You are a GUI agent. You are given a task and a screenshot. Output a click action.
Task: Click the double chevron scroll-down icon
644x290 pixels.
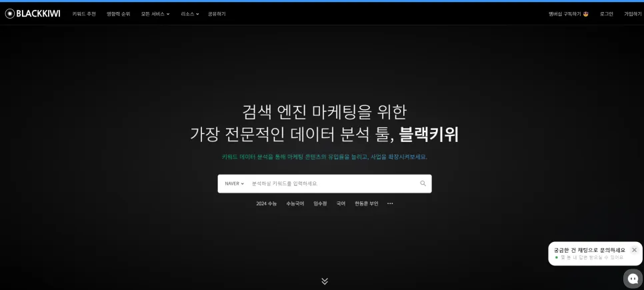325,281
